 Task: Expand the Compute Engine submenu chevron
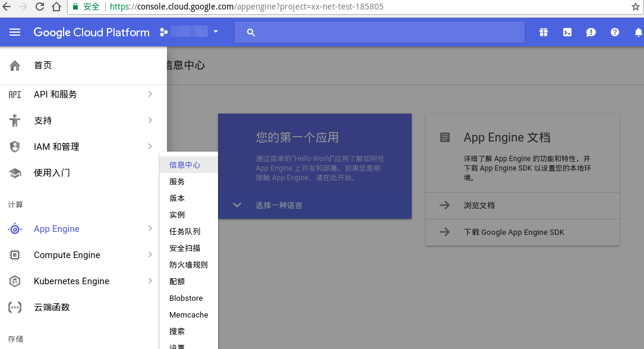tap(150, 255)
